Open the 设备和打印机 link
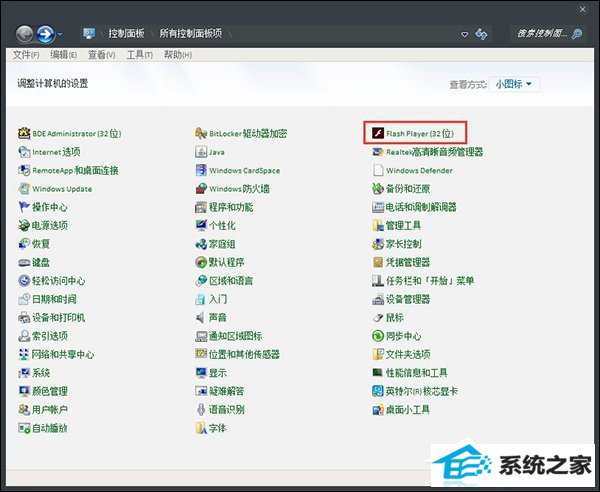The image size is (600, 492). 59,317
